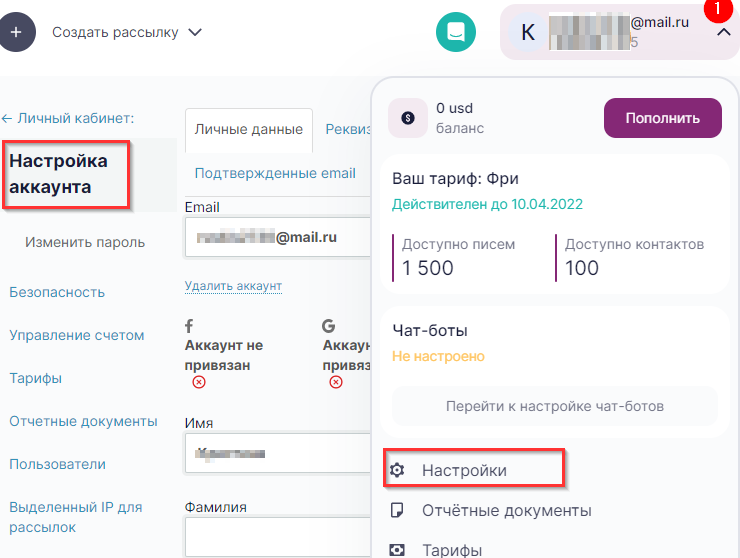The image size is (740, 558).
Task: Click the plus create icon
Action: tap(15, 32)
